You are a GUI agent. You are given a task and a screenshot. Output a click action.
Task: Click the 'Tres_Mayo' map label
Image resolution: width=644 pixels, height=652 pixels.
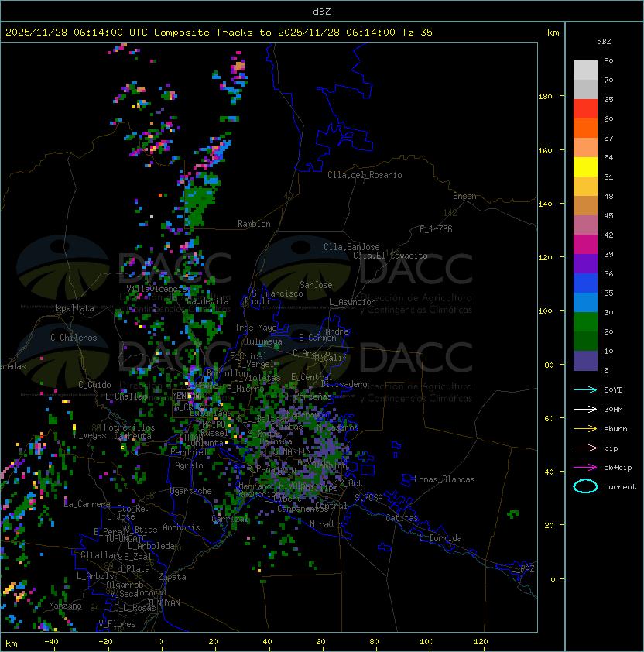255,328
